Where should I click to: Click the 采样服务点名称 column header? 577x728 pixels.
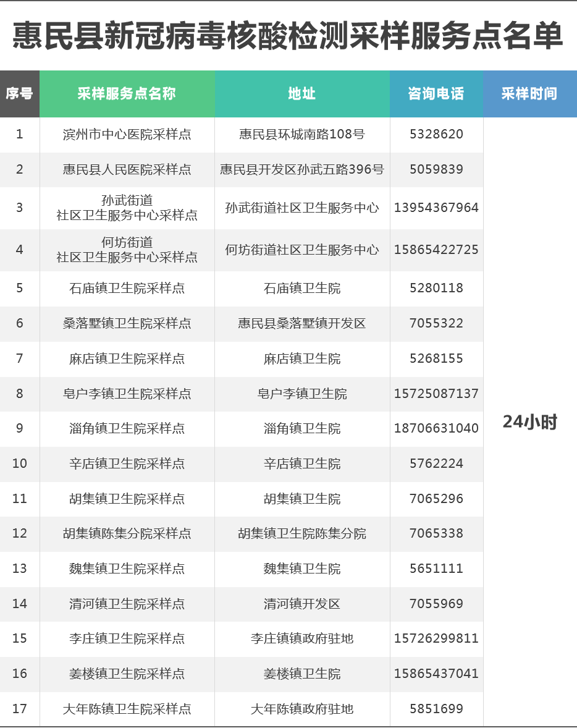coord(127,93)
